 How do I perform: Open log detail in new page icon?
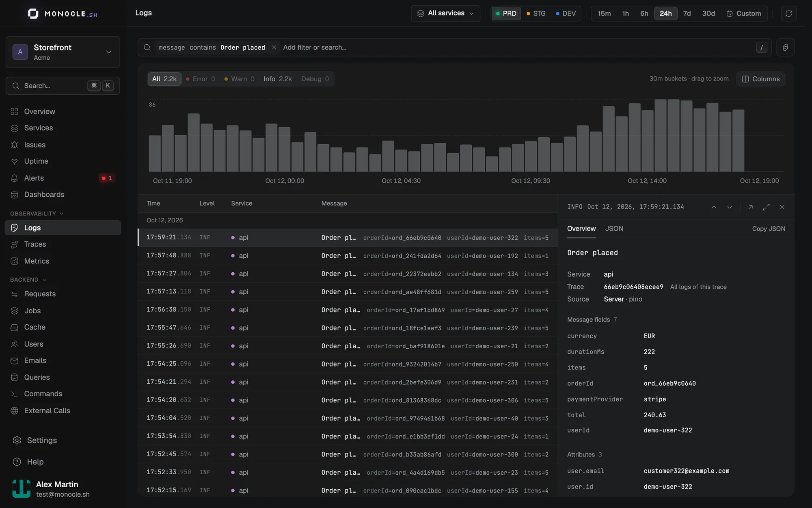(750, 207)
